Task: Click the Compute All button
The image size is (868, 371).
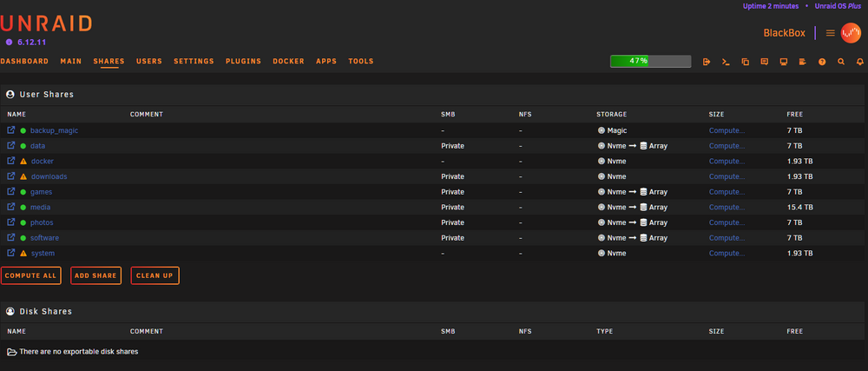Action: point(31,275)
